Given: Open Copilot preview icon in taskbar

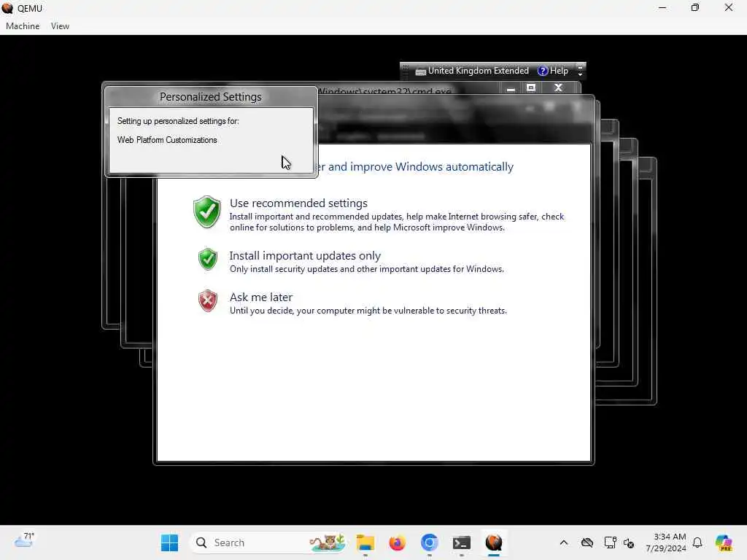Looking at the screenshot, I should (724, 542).
